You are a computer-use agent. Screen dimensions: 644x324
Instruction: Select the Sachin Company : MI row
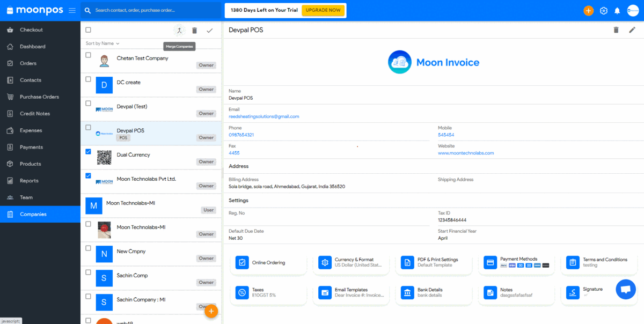tap(151, 302)
